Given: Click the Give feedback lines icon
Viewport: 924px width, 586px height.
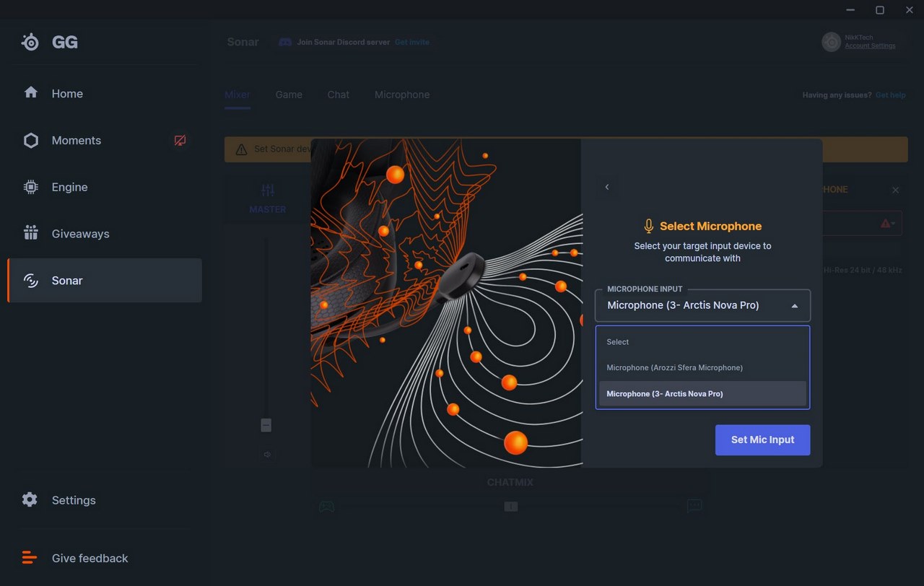Looking at the screenshot, I should coord(29,558).
